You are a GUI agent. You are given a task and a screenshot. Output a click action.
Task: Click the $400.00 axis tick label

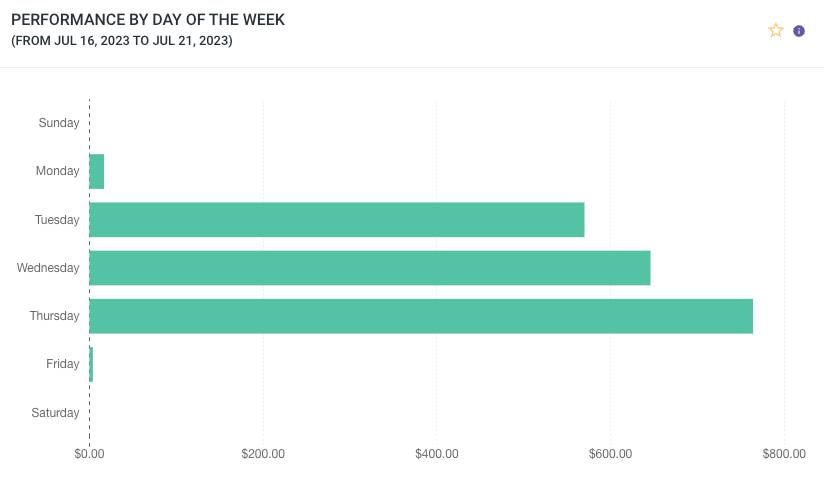click(437, 454)
